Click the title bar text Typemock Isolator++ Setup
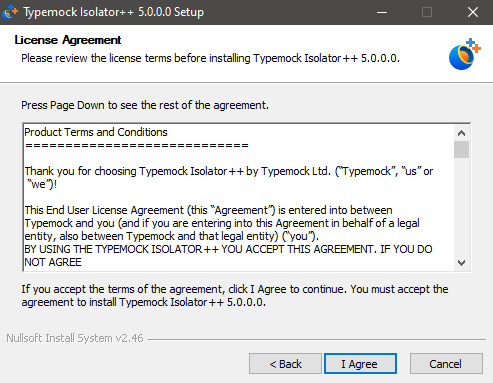This screenshot has height=383, width=493. pyautogui.click(x=114, y=12)
